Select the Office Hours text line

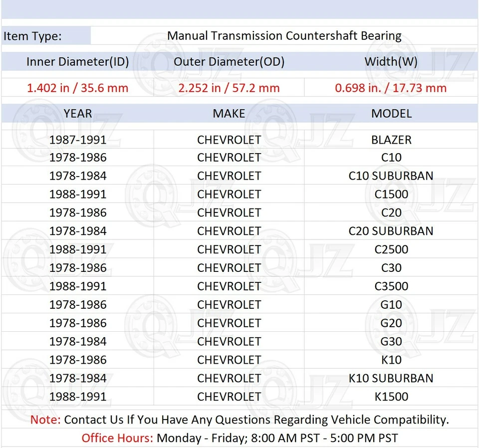[x=239, y=438]
